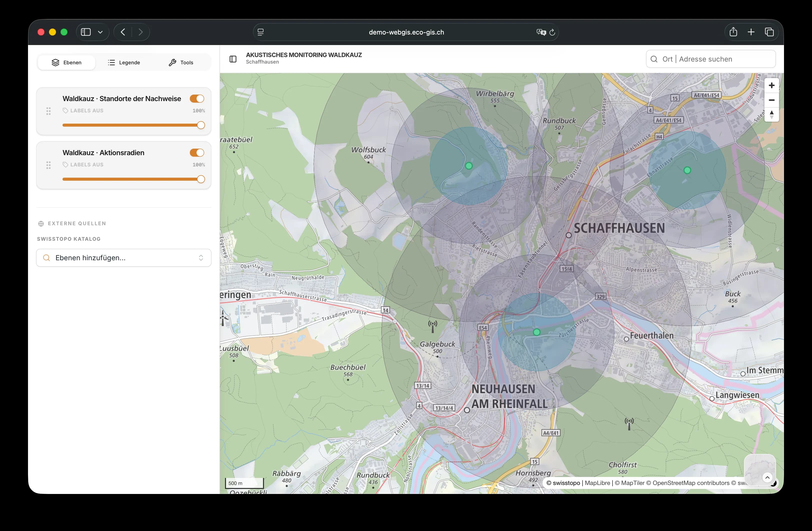The image size is (812, 531).
Task: Zoom in using the plus control
Action: pyautogui.click(x=772, y=85)
